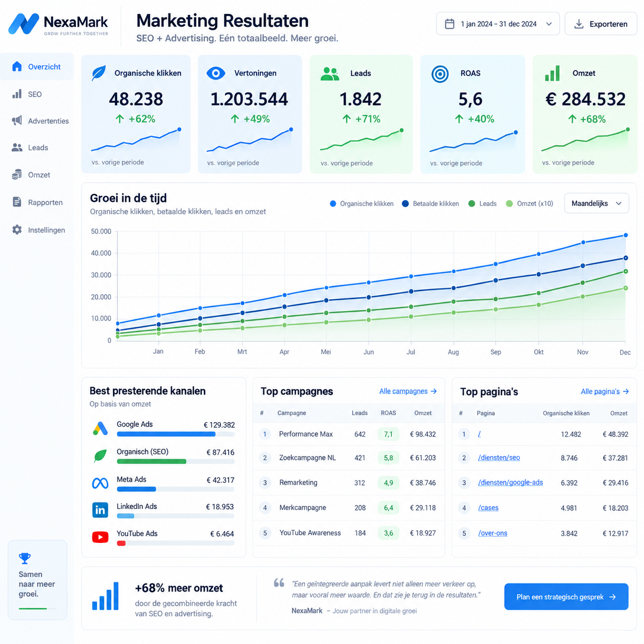Click the Overzicht home icon
The height and width of the screenshot is (644, 644).
(17, 66)
